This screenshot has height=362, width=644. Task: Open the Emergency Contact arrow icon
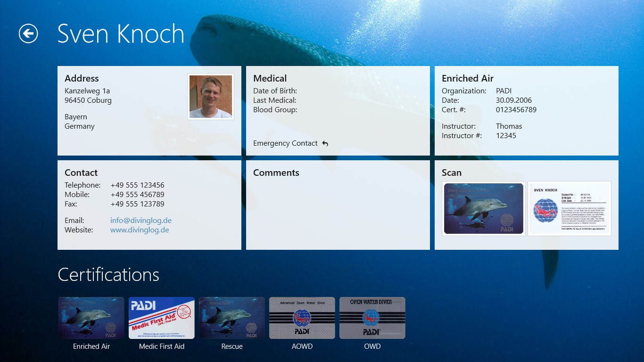[325, 143]
